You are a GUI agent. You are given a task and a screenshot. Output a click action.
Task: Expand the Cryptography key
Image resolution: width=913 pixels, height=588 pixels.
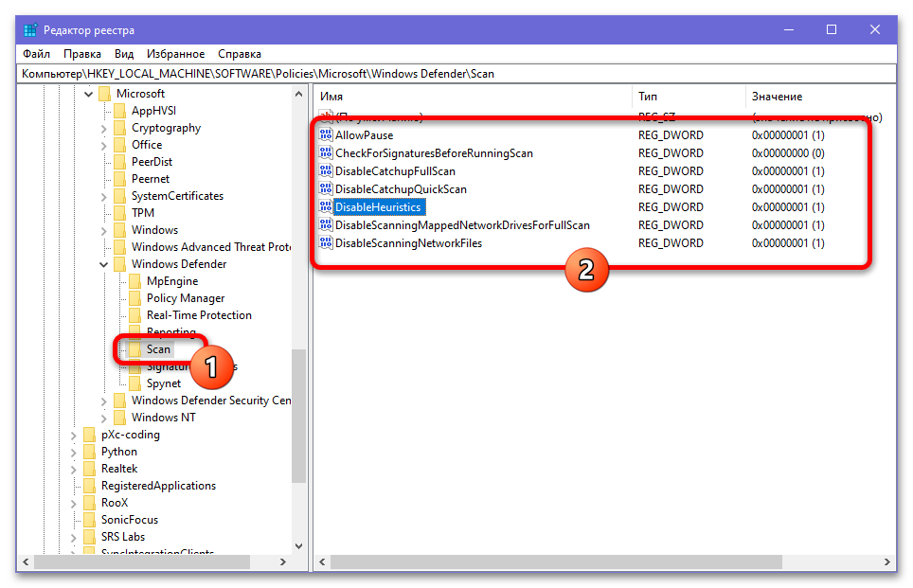pos(103,128)
